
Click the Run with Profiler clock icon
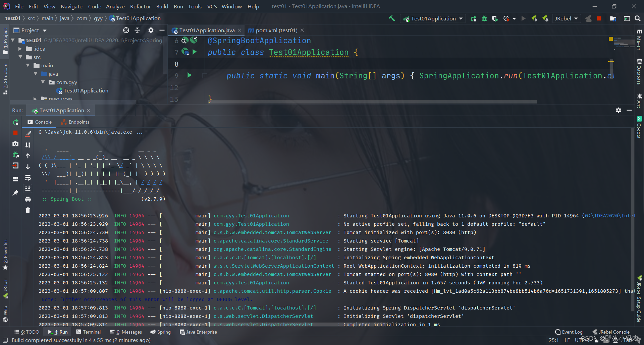(x=506, y=19)
